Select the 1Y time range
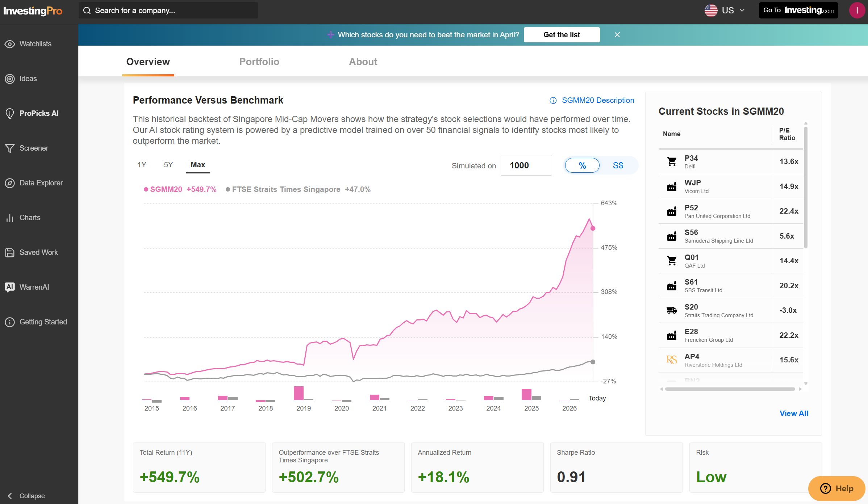 (142, 165)
